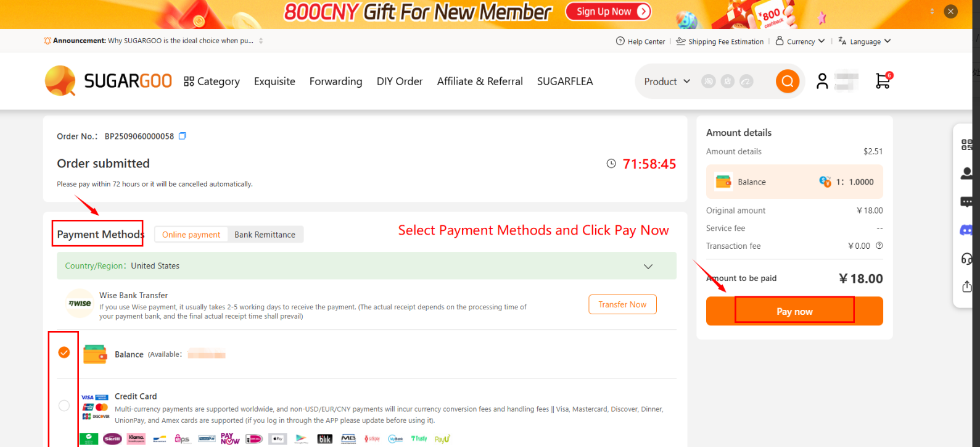Viewport: 980px width, 447px height.
Task: Click the share icon in right sidebar
Action: pyautogui.click(x=966, y=286)
